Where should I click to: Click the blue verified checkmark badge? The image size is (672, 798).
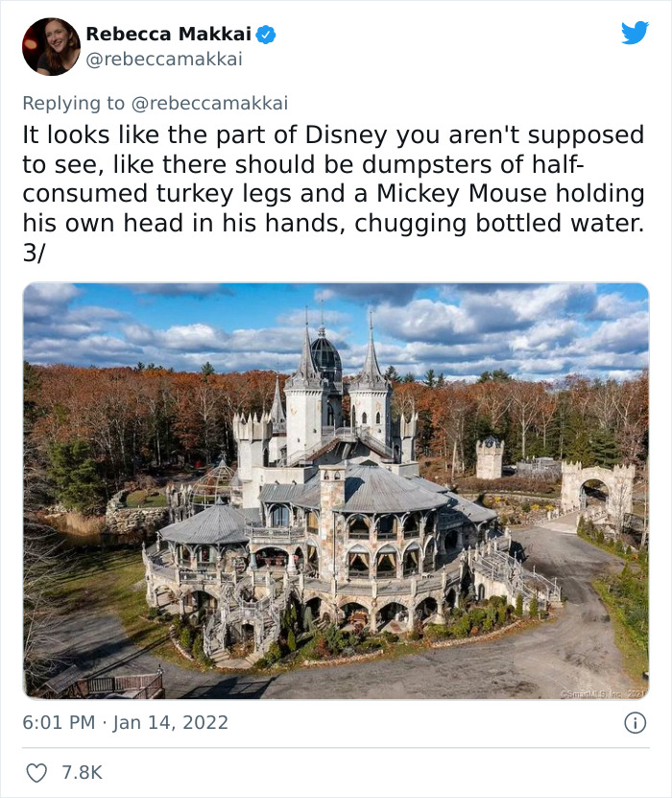pyautogui.click(x=266, y=35)
